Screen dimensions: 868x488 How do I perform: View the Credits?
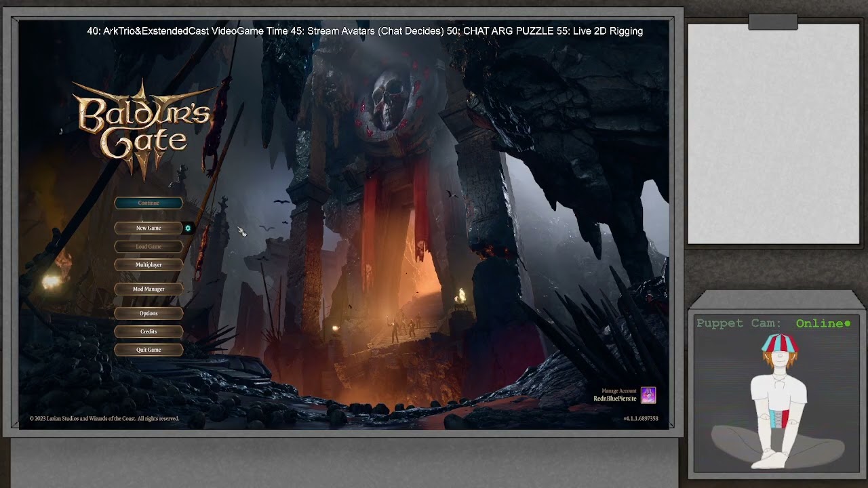coord(149,332)
